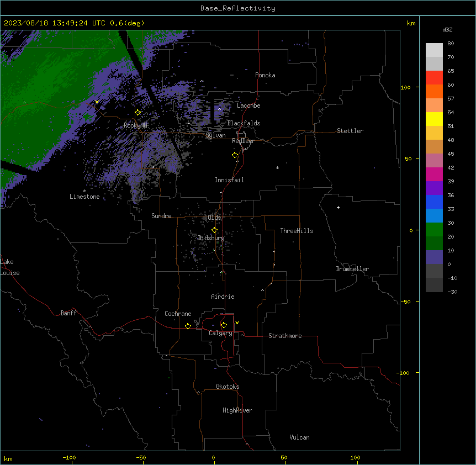
Task: Click the Sylvan label
Action: coord(215,135)
